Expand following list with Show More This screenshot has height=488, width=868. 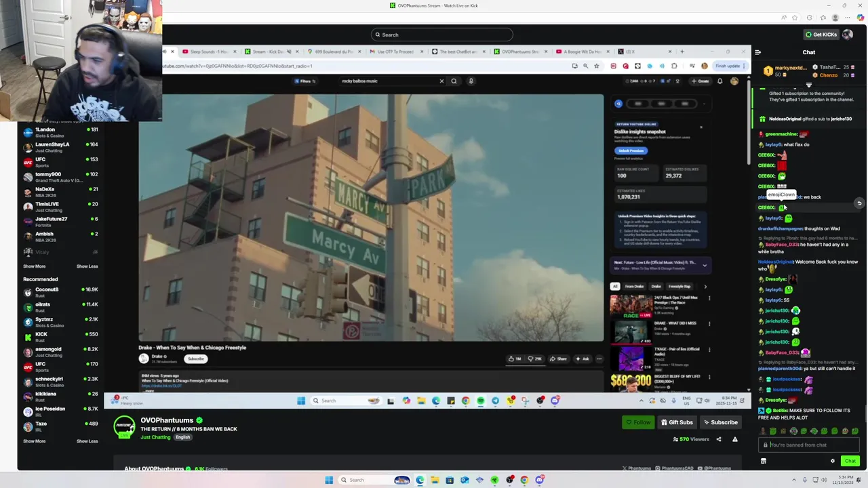point(35,266)
